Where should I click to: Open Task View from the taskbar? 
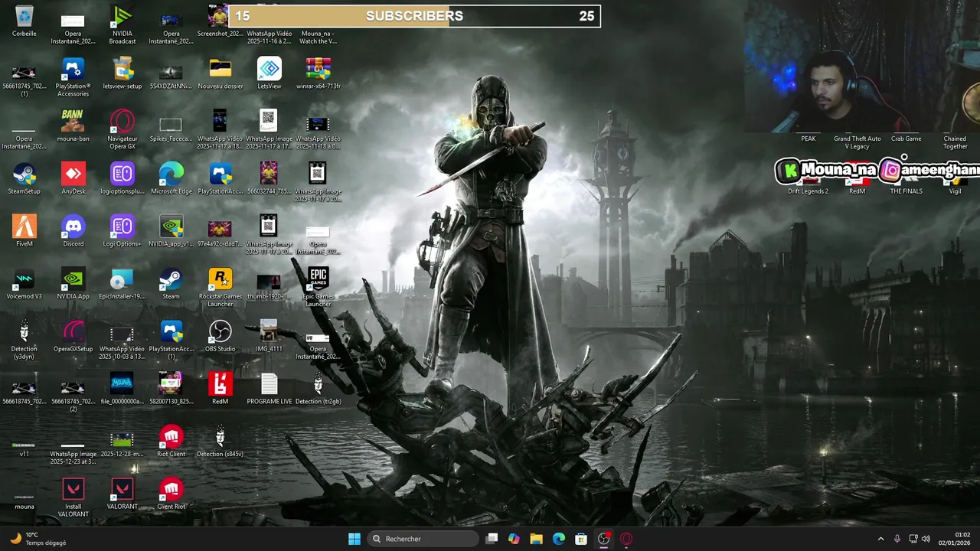tap(492, 539)
